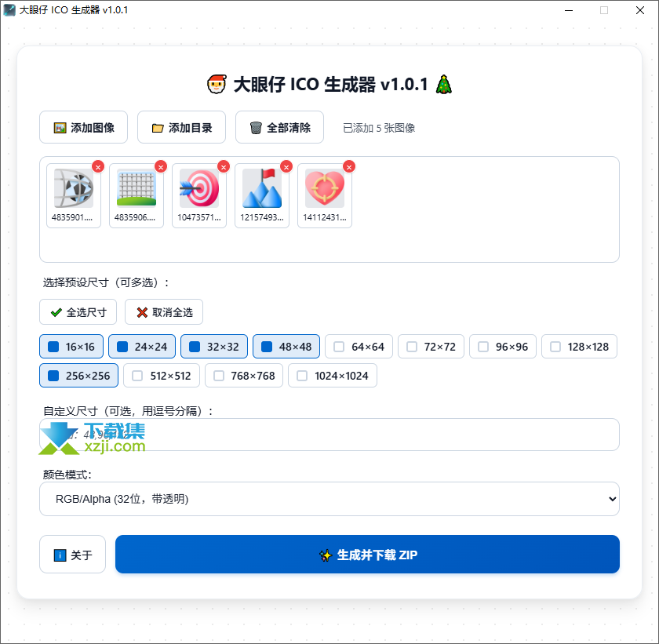Click the app icon in the title bar
Viewport: 659px width, 644px height.
(x=10, y=10)
